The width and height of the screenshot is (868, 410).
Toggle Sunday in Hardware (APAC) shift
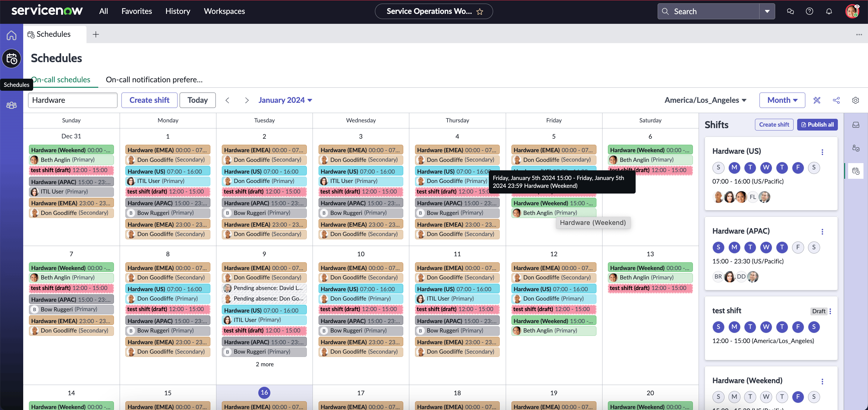(718, 248)
